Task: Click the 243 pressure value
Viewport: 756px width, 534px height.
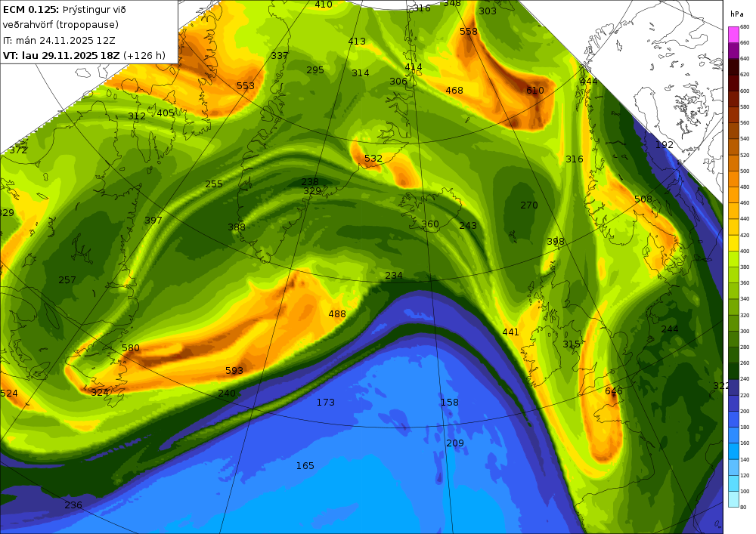Action: pyautogui.click(x=468, y=225)
